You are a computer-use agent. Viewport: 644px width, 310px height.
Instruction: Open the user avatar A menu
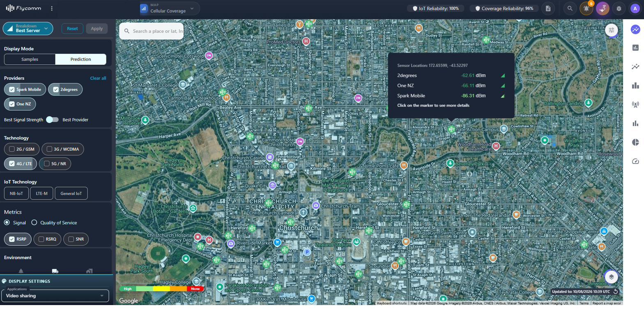coord(635,8)
